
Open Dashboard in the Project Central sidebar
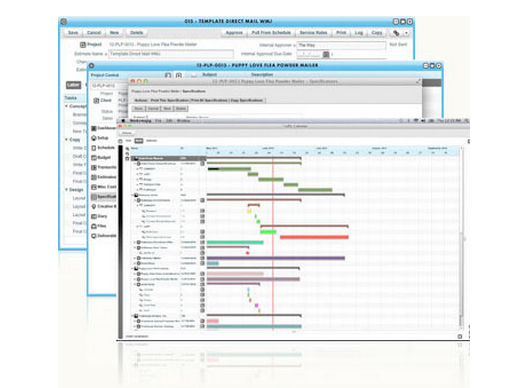coord(104,128)
